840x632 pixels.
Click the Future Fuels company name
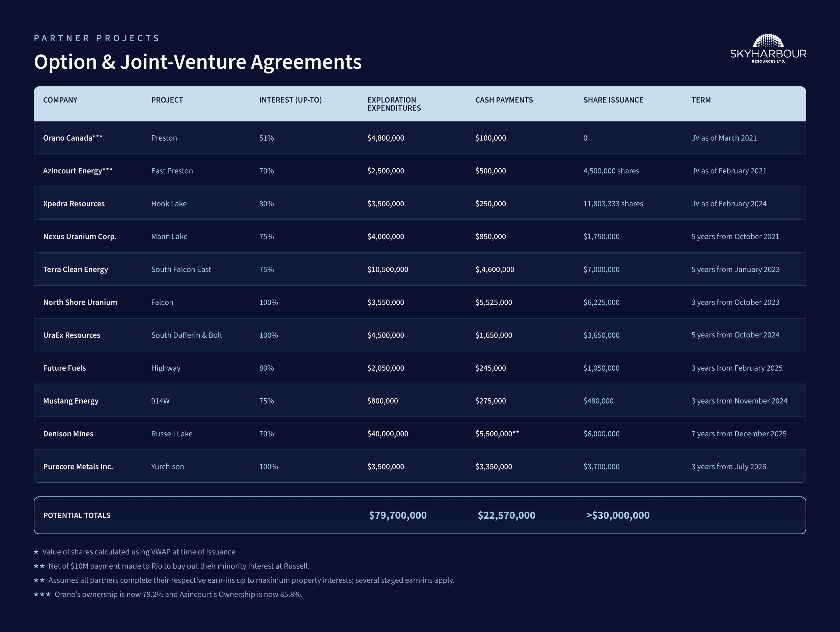pos(64,368)
